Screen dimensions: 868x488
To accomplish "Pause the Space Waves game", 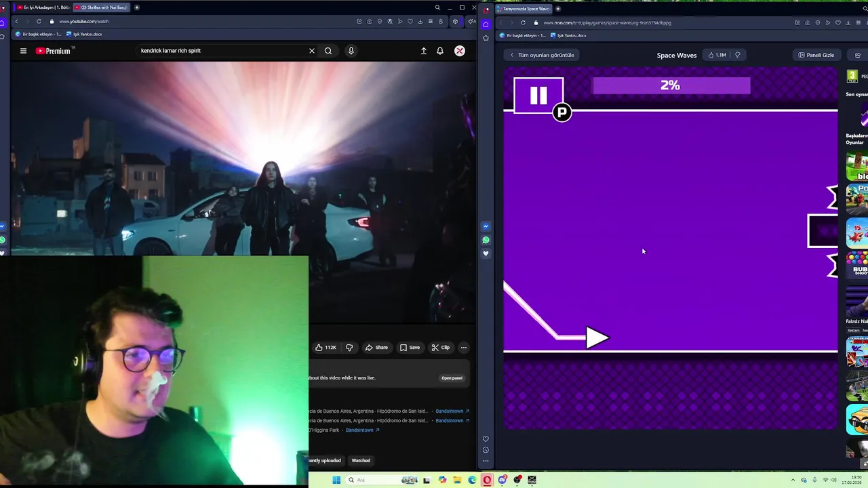I will [538, 96].
